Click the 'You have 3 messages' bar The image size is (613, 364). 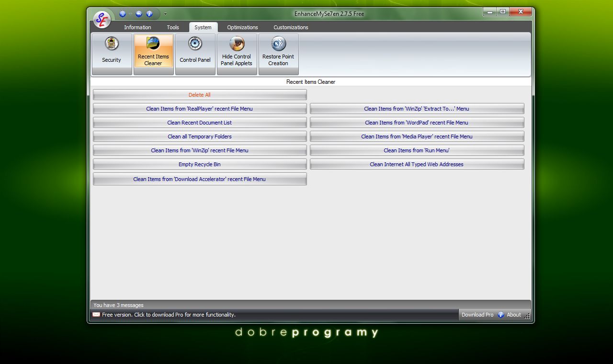point(310,305)
